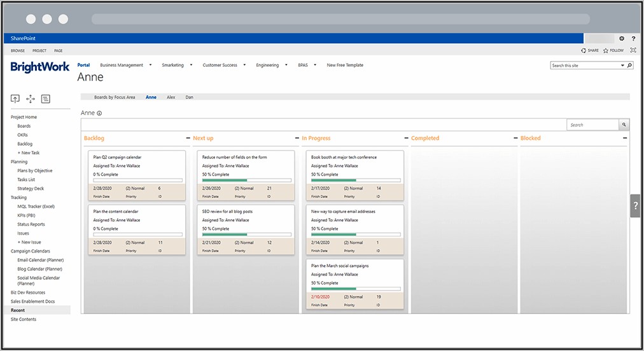Click the four-arrow move icon in sidebar
644x351 pixels.
click(x=31, y=99)
